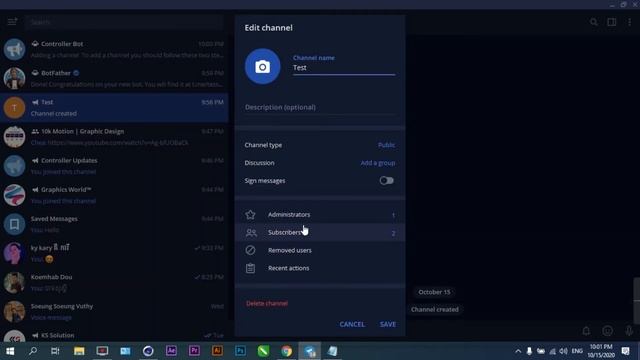Open Task View on the taskbar
The height and width of the screenshot is (360, 640).
click(55, 351)
